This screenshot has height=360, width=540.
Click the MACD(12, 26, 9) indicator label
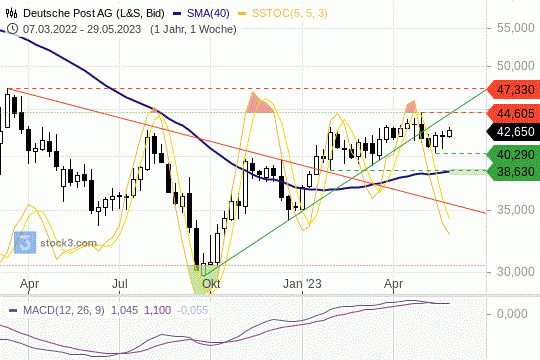pyautogui.click(x=64, y=310)
